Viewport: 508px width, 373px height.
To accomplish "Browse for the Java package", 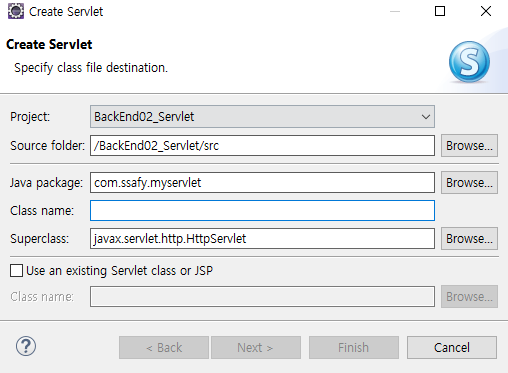I will coord(469,183).
